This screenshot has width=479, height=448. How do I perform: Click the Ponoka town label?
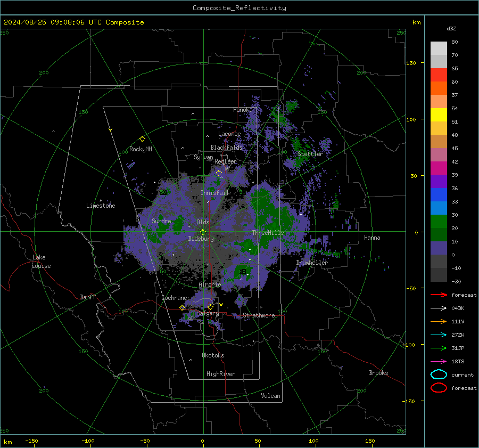pos(243,110)
